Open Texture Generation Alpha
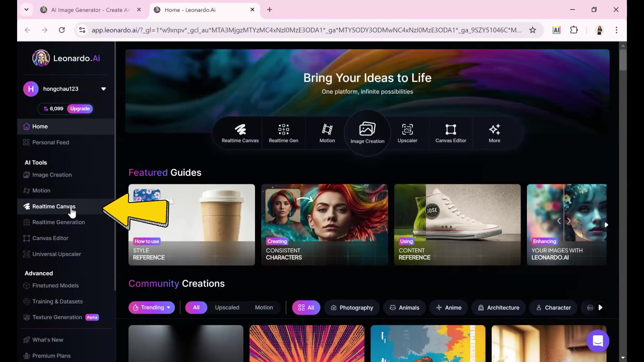The height and width of the screenshot is (362, 644). coord(66,317)
